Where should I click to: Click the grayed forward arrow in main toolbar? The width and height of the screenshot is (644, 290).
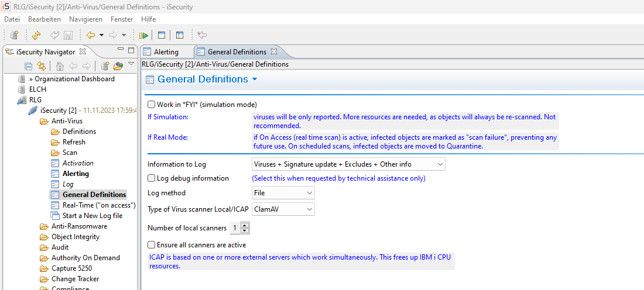(113, 35)
